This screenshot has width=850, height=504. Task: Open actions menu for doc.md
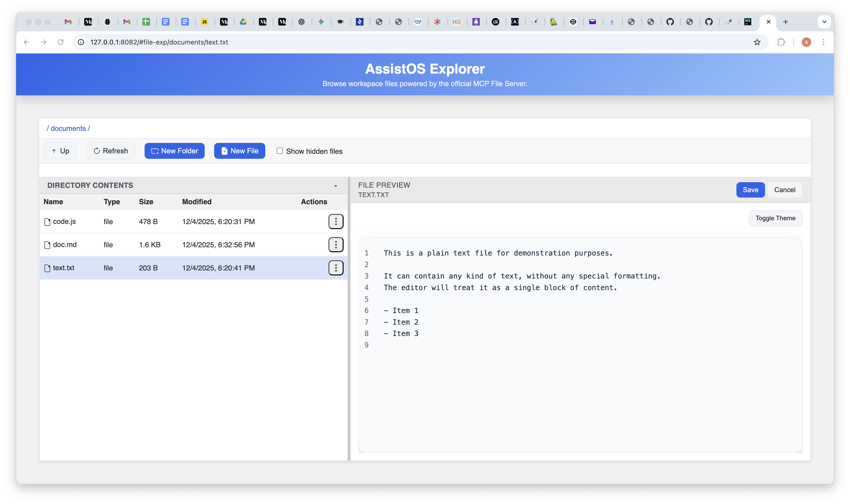[x=336, y=244]
